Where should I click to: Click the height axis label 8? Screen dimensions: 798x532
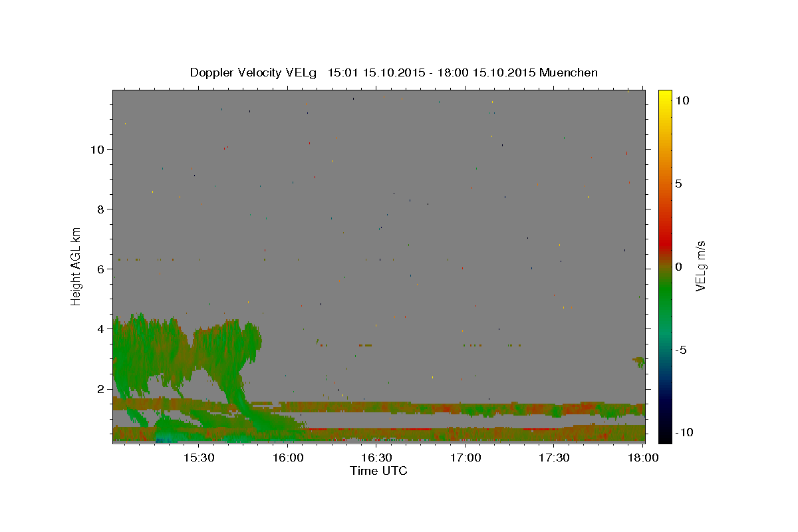[x=102, y=209]
